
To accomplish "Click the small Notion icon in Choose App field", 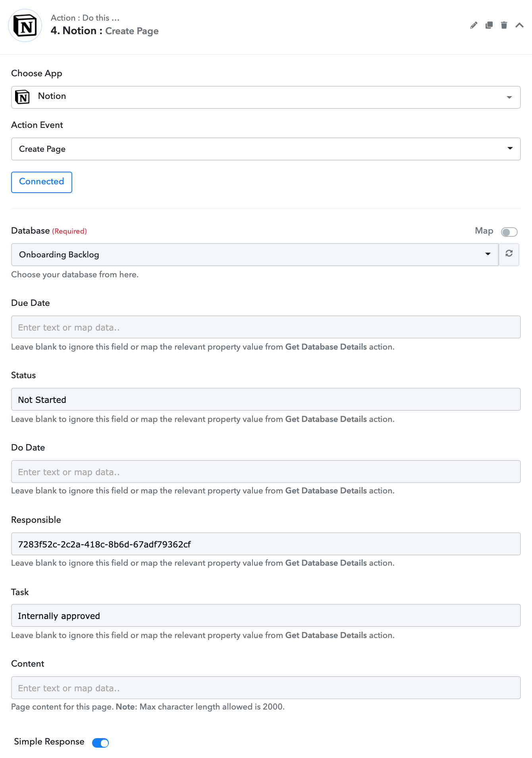I will pyautogui.click(x=22, y=97).
